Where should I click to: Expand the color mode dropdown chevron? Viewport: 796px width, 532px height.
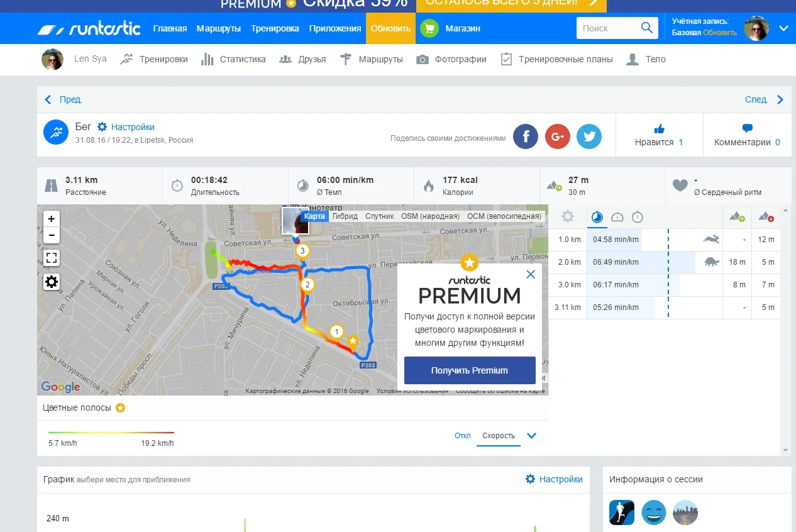(x=531, y=435)
